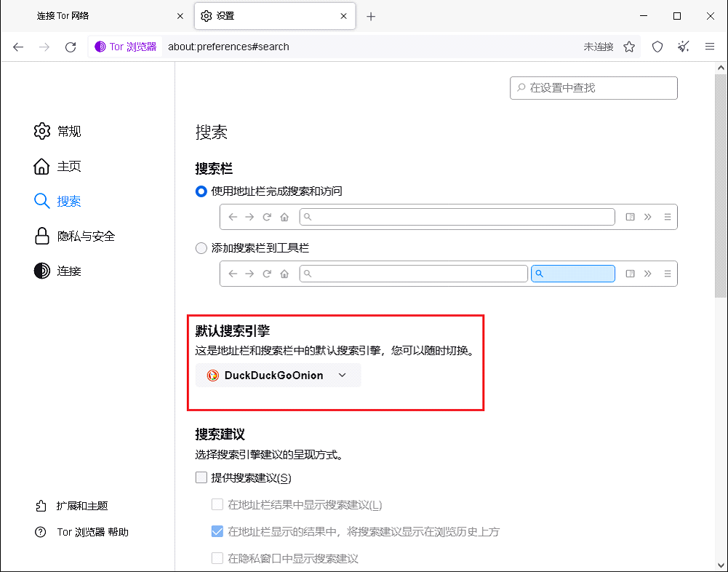
Task: Close the 设置 tab
Action: (x=343, y=16)
